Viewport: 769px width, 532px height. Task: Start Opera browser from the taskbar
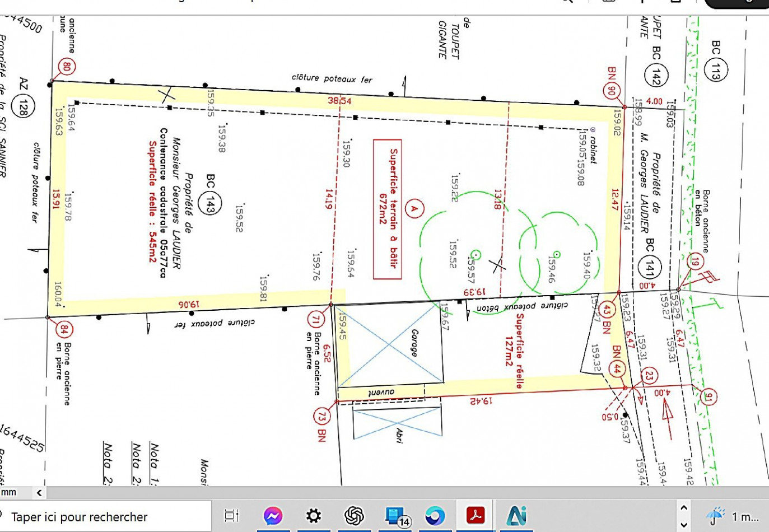[436, 516]
